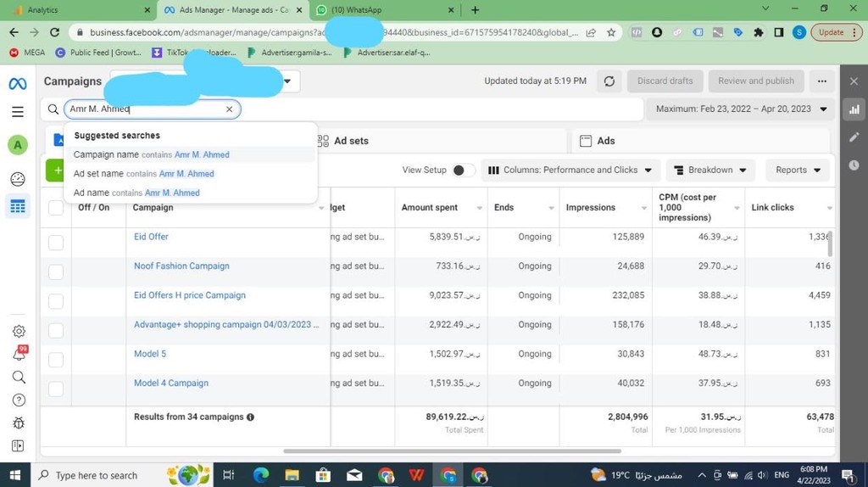The width and height of the screenshot is (868, 487).
Task: Open Account overview gauge icon
Action: click(x=18, y=179)
